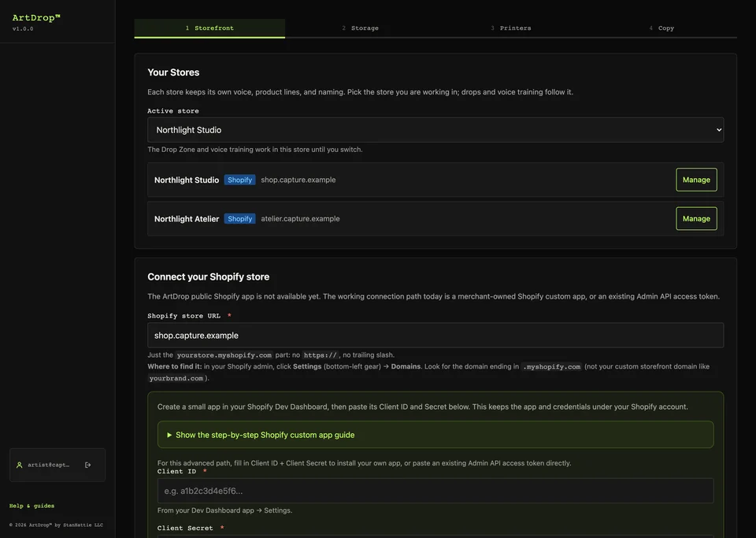Click the Shopify badge on Northlight Atelier row
Image resolution: width=756 pixels, height=538 pixels.
239,219
